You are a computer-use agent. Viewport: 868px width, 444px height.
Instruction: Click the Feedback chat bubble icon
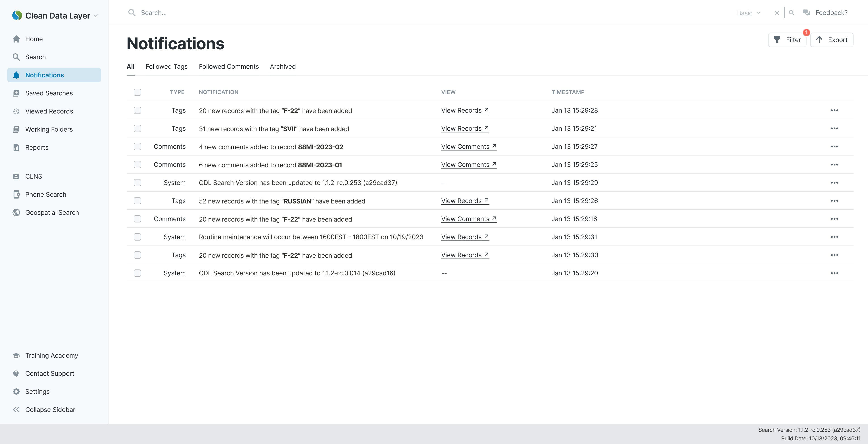[807, 12]
